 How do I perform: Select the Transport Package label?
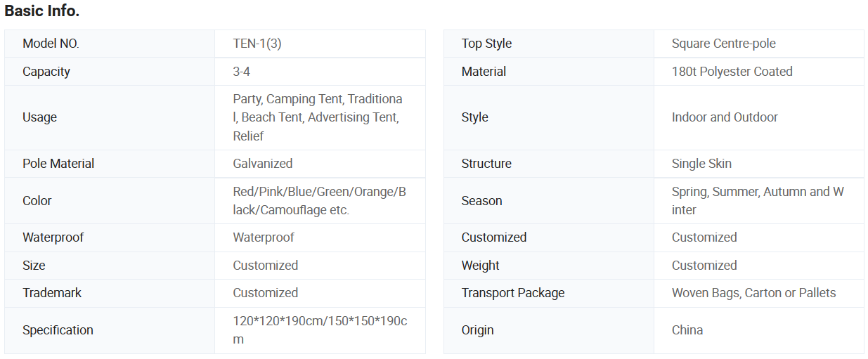[513, 293]
